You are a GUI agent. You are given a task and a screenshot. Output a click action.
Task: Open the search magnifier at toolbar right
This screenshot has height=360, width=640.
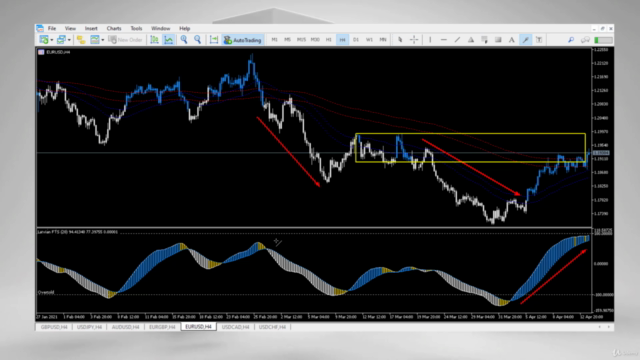[571, 40]
